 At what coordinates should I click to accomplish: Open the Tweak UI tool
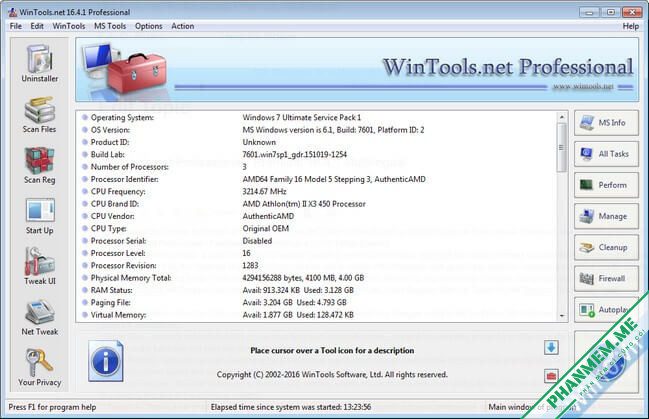40,267
